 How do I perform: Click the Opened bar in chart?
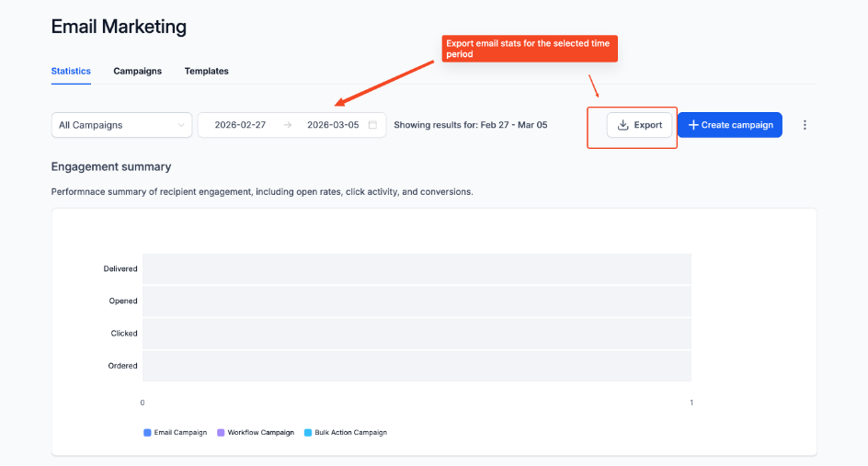point(417,301)
